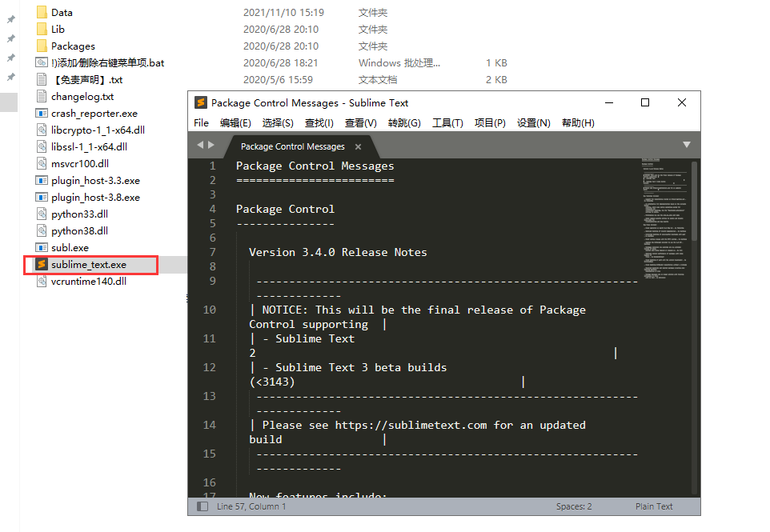The image size is (770, 532).
Task: Click the Data folder date 2021/11/10 15:19
Action: click(x=284, y=12)
